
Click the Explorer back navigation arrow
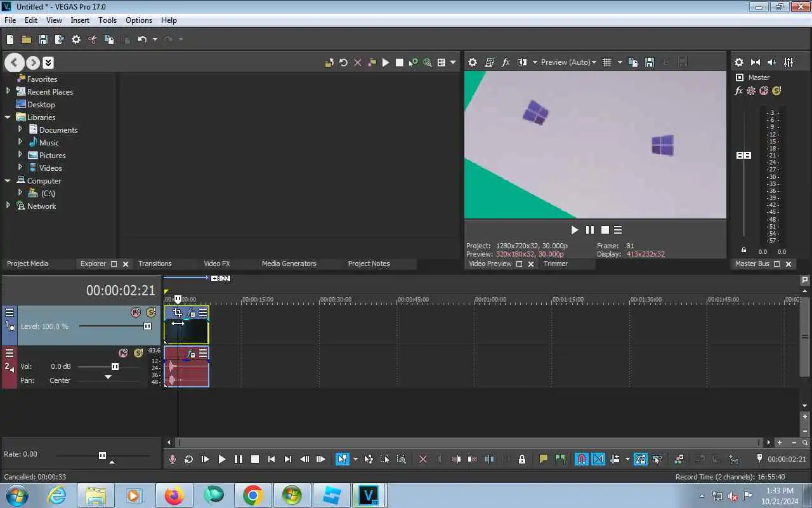[15, 62]
